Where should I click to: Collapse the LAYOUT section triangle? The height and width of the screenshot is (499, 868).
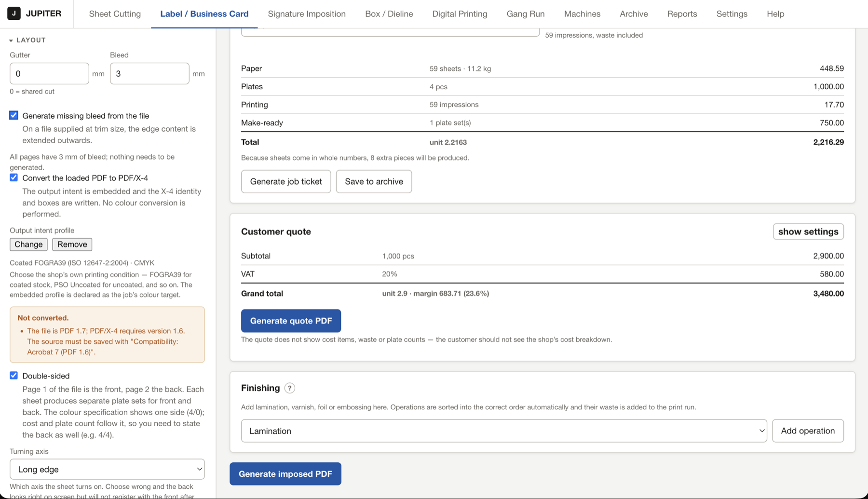[11, 40]
